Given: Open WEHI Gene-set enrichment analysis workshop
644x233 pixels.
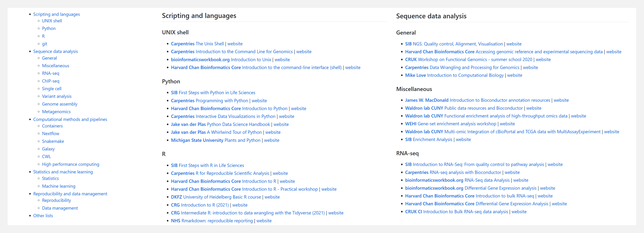Looking at the screenshot, I should click(451, 124).
